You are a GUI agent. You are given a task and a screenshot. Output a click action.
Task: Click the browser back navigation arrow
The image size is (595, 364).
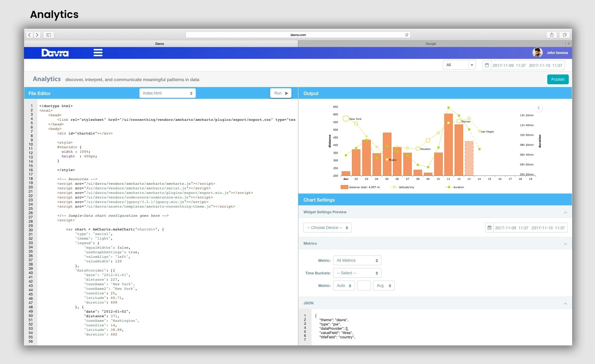(29, 35)
